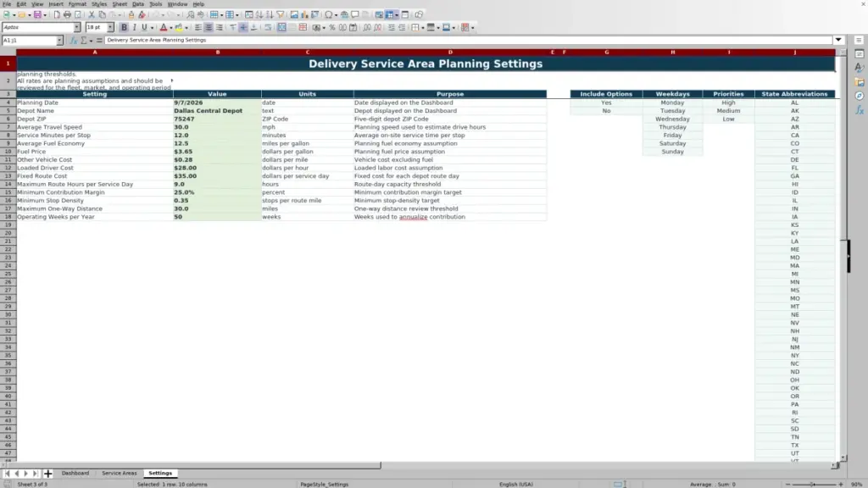Click row 10 header
This screenshot has width=868, height=488.
point(8,152)
